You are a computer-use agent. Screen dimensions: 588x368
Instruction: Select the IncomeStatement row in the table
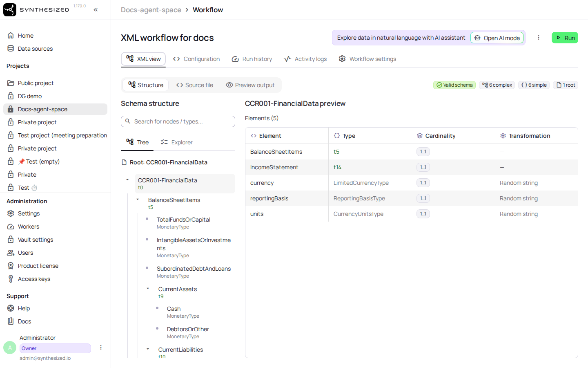click(x=412, y=167)
